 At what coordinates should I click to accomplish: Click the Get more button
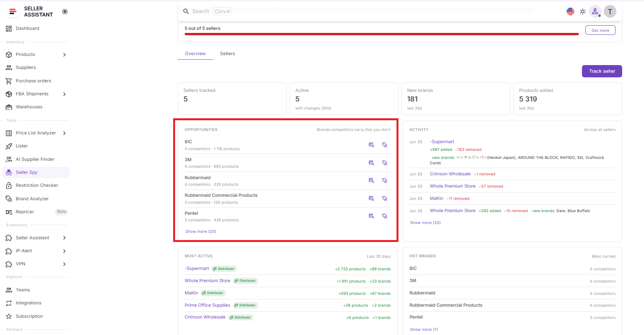pos(600,30)
